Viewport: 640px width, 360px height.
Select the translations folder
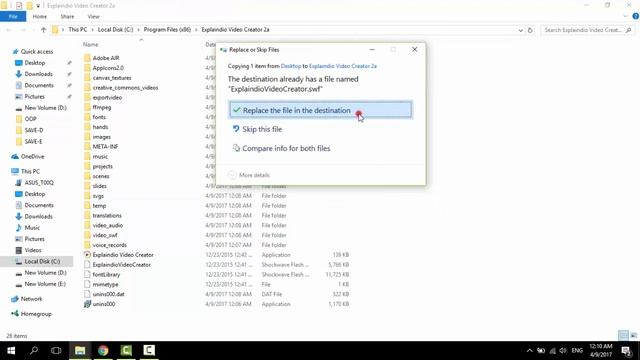coord(107,216)
